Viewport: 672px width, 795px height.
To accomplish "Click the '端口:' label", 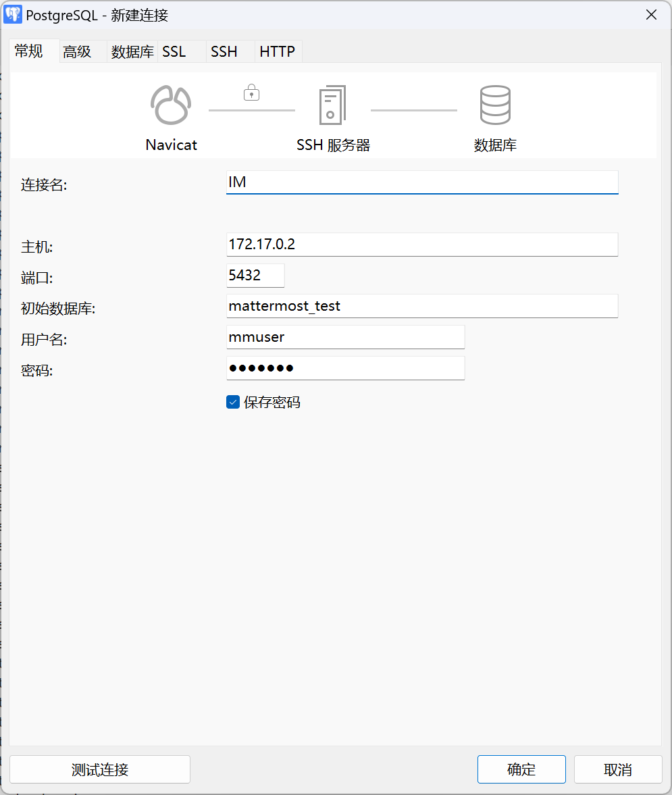I will (37, 278).
